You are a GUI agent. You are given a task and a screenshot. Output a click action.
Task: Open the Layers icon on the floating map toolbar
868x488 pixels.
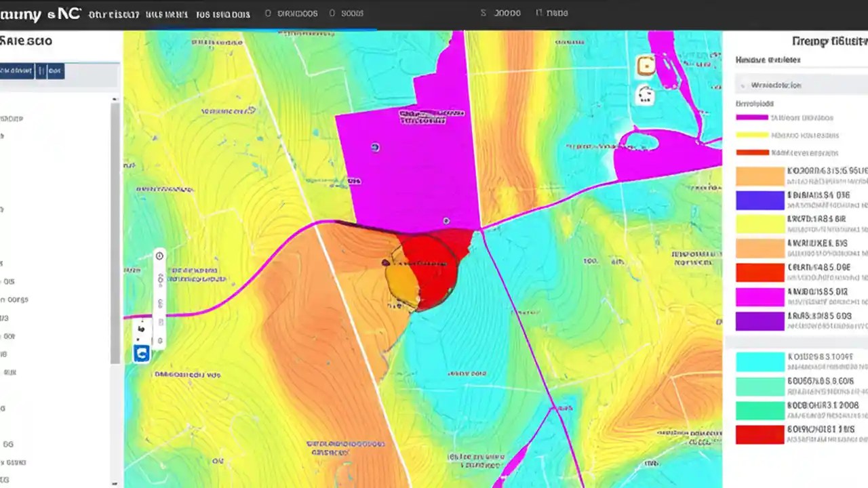pyautogui.click(x=159, y=322)
